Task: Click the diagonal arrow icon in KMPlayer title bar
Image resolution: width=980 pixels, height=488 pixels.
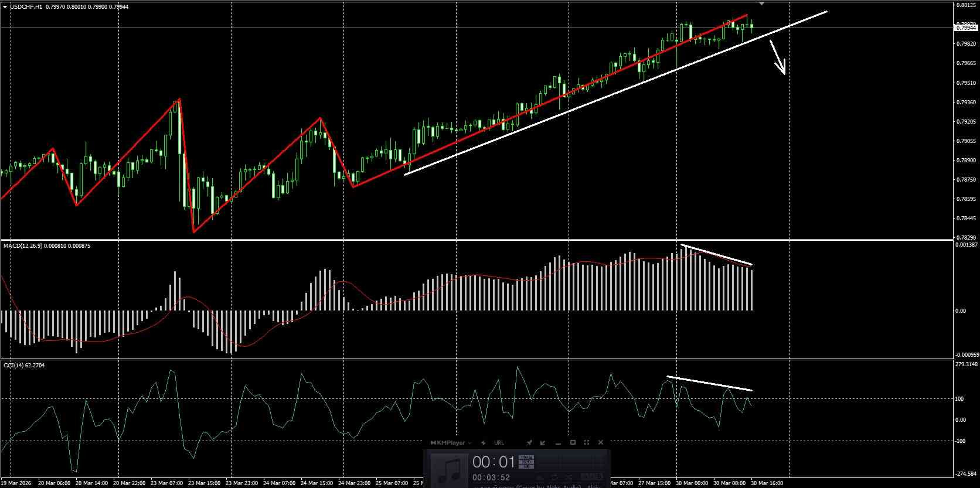Action: (542, 443)
